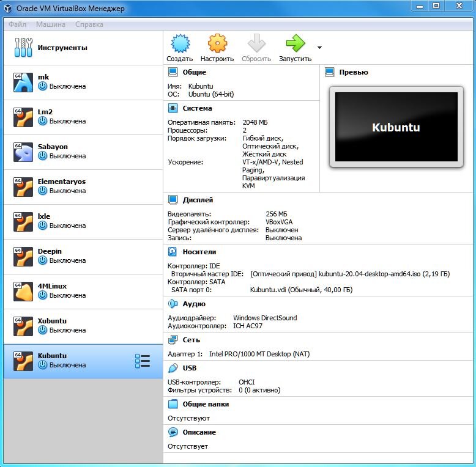The width and height of the screenshot is (476, 467).
Task: Expand the dropdown arrow next to Запустить
Action: 319,48
